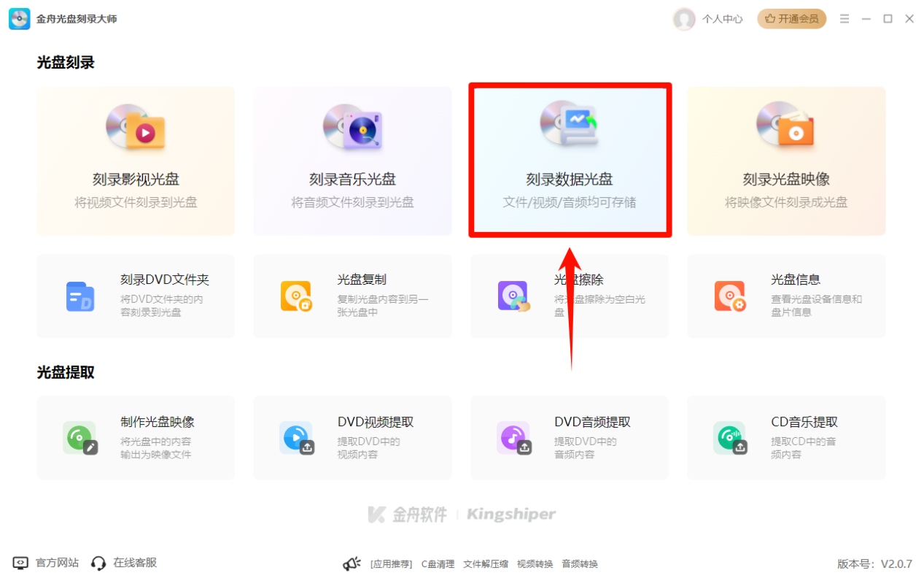
Task: Open 个人中心 personal center
Action: coord(722,19)
